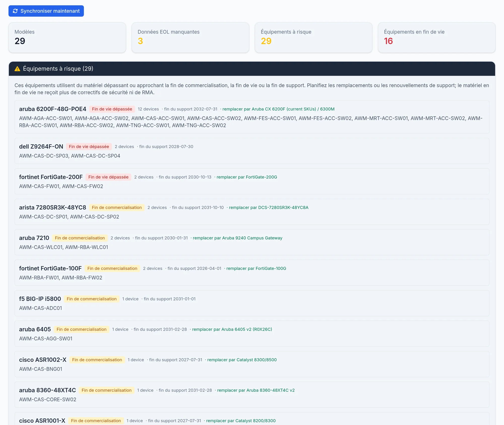The width and height of the screenshot is (504, 425).
Task: Select the aruba 7210 model name
Action: (34, 238)
